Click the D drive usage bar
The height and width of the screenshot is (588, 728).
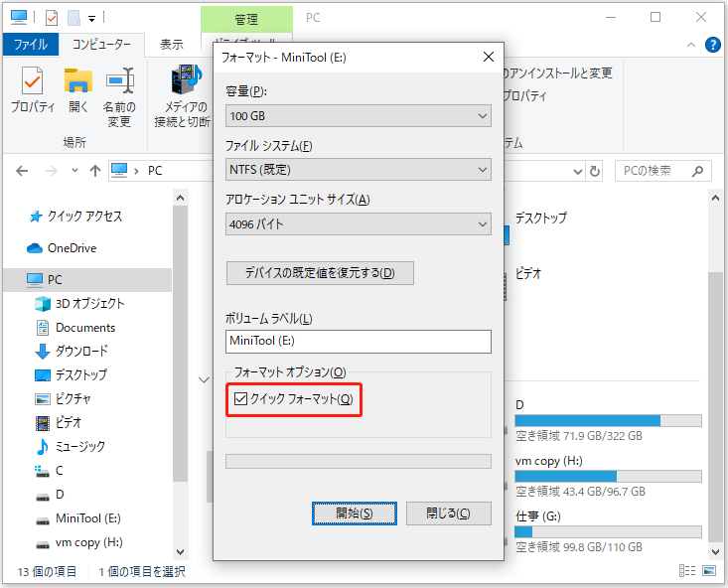point(608,421)
